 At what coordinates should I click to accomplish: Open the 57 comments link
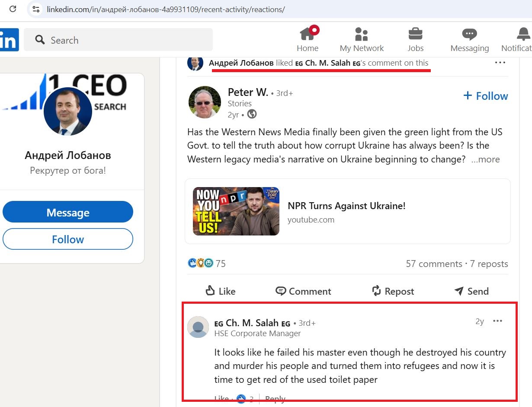[x=434, y=264]
